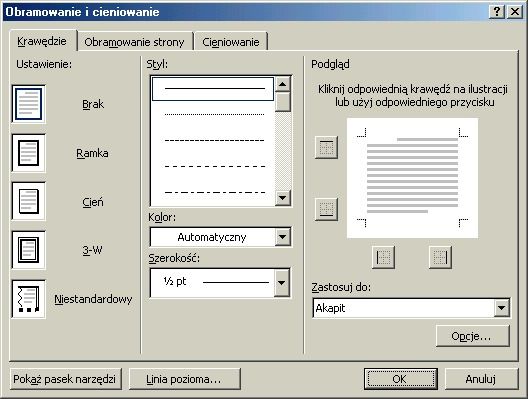This screenshot has height=399, width=528.
Task: Open the Zastosuj do Akapit dropdown
Action: [x=501, y=308]
